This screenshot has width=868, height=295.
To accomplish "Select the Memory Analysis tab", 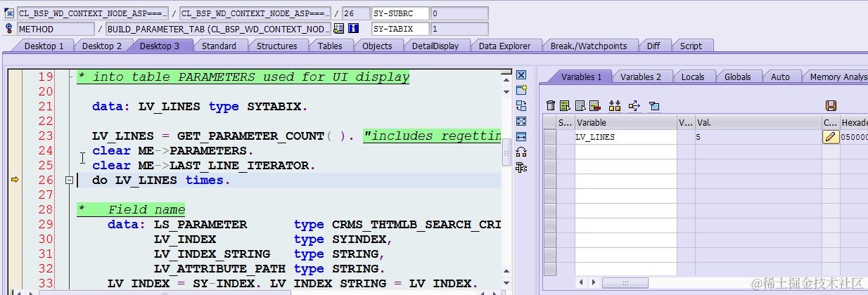I will pyautogui.click(x=837, y=77).
